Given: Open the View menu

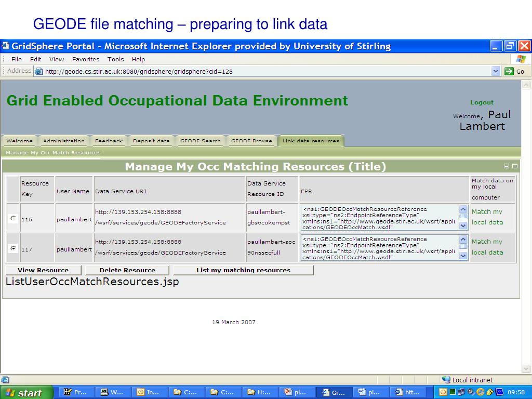Looking at the screenshot, I should coord(56,59).
